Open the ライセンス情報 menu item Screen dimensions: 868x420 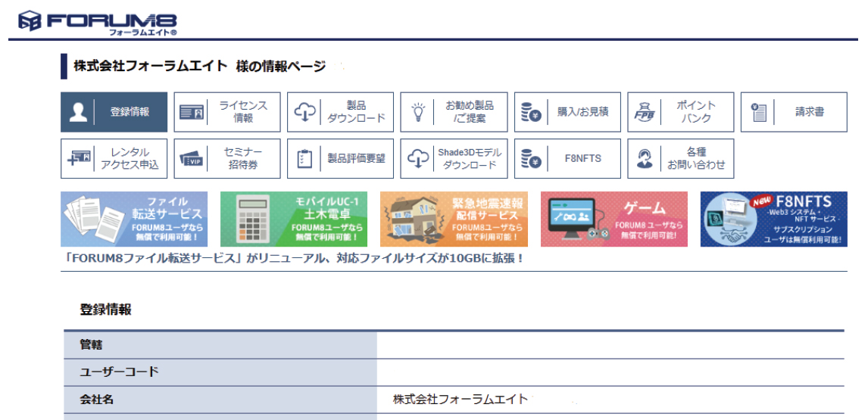click(227, 112)
